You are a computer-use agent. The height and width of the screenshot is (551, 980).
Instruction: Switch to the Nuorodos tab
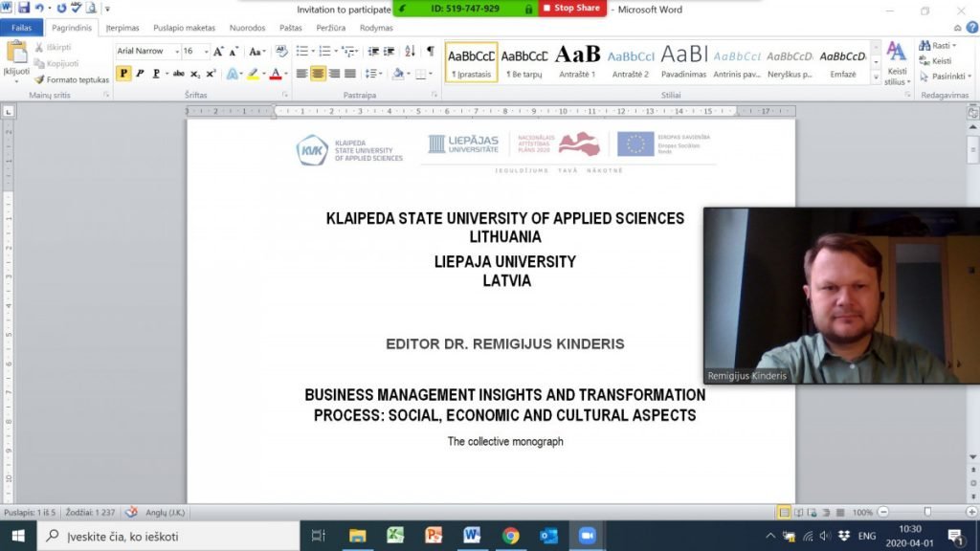pos(248,28)
